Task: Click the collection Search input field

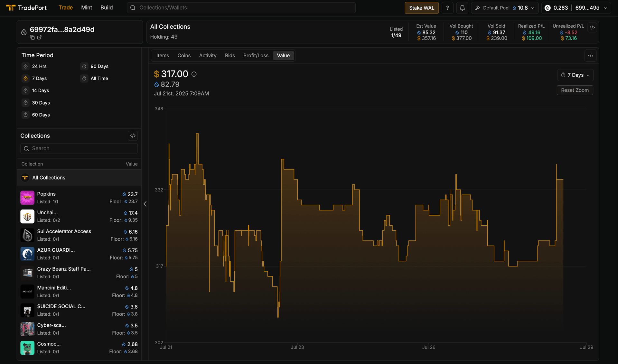Action: [79, 148]
